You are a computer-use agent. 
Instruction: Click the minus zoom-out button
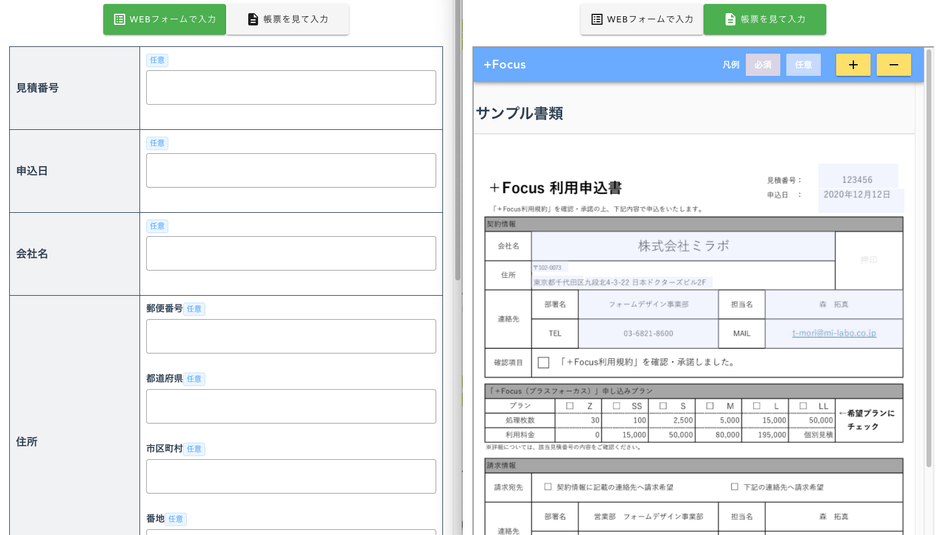click(x=893, y=65)
